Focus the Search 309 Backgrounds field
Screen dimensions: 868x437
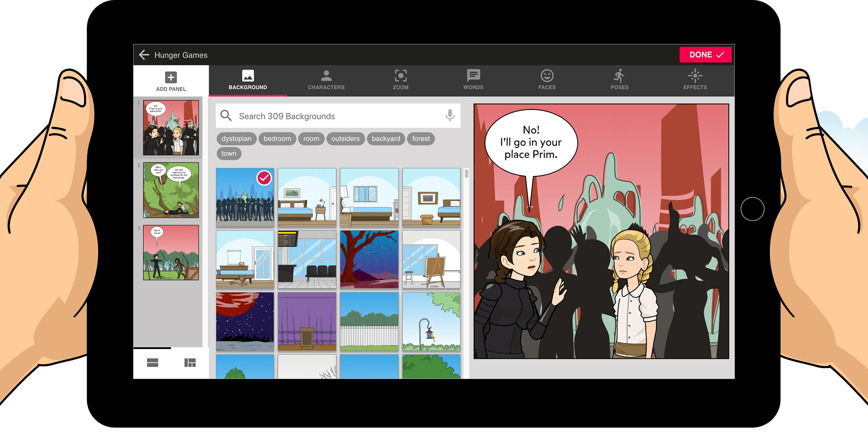coord(338,116)
